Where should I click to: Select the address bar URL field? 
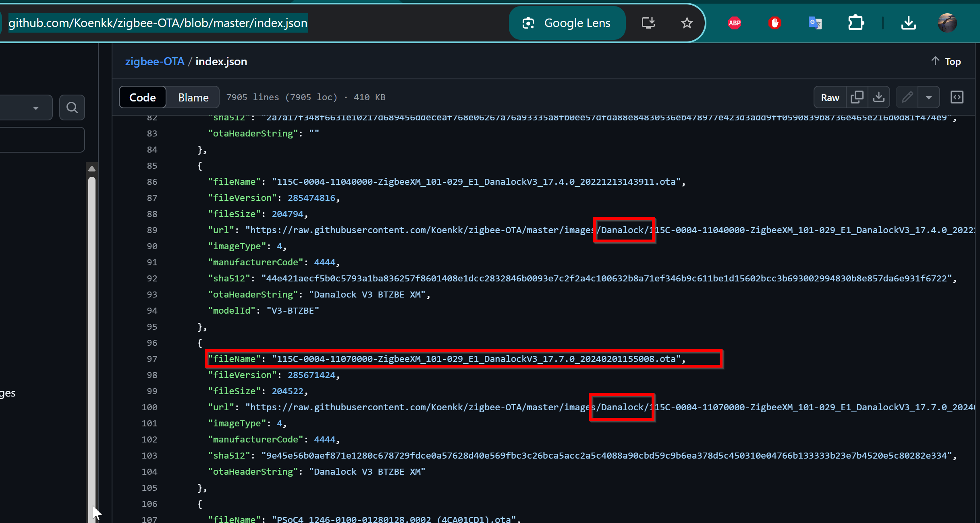click(158, 23)
